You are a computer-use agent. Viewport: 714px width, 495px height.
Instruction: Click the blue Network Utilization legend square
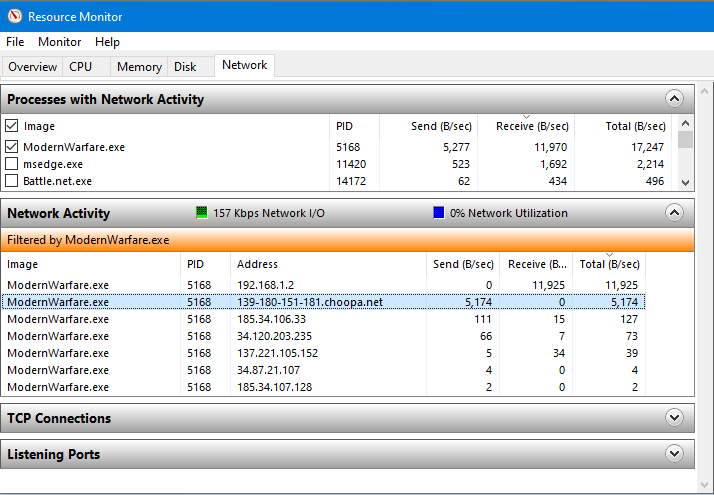click(439, 212)
